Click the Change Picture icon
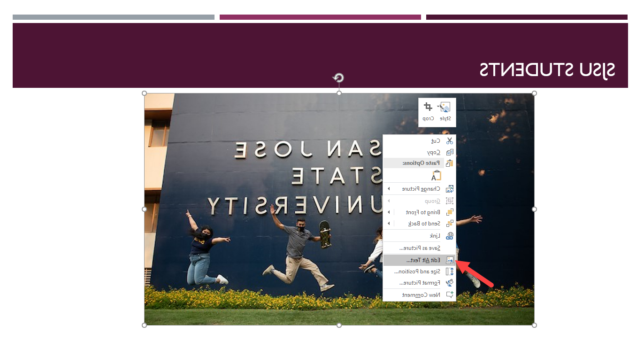The width and height of the screenshot is (644, 341). point(450,189)
